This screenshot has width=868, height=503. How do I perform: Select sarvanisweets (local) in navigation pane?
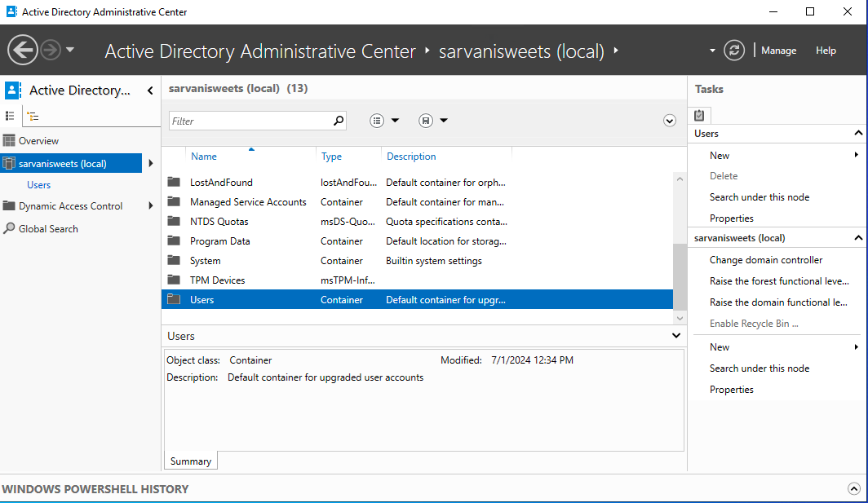click(x=71, y=163)
